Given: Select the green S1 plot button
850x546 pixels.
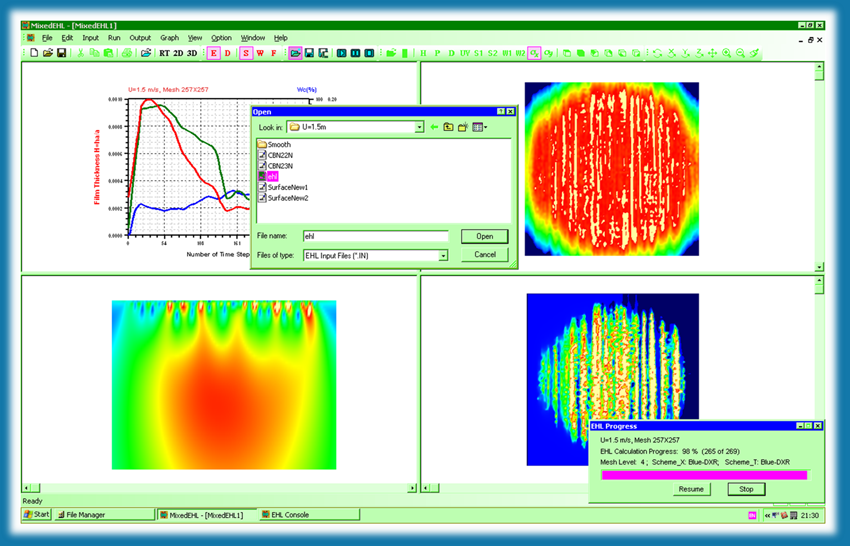Looking at the screenshot, I should 479,53.
